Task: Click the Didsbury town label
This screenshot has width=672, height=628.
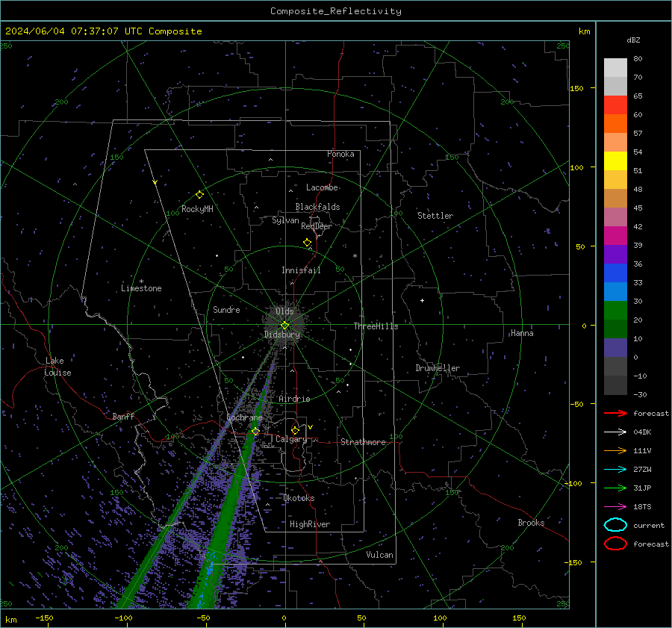Action: tap(281, 335)
